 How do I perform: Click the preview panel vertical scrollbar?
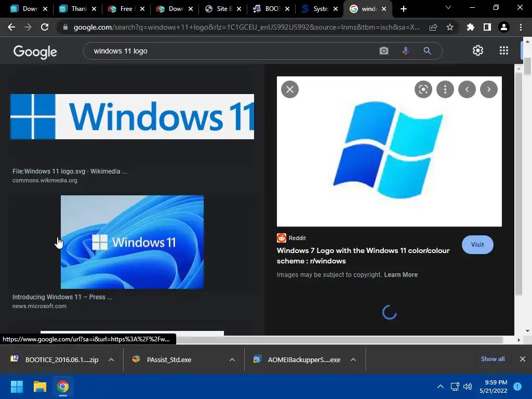[518, 183]
